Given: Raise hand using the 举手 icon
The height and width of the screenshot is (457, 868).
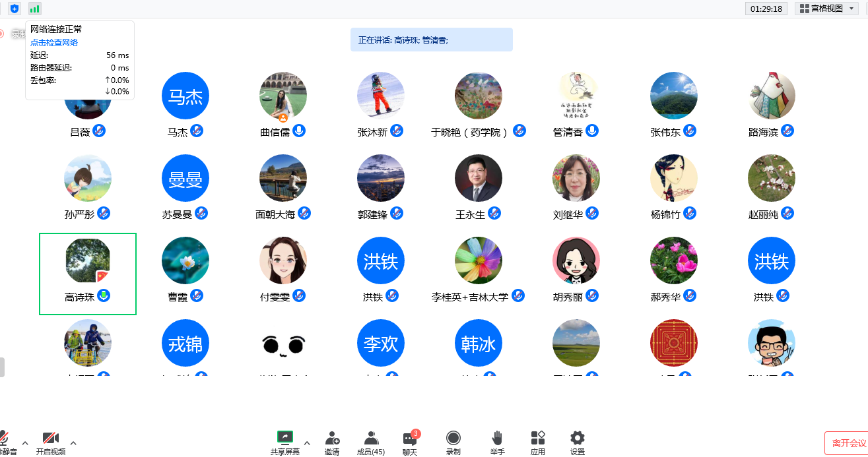Looking at the screenshot, I should click(x=498, y=441).
